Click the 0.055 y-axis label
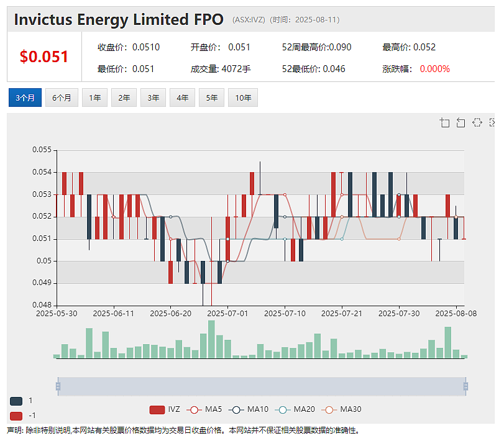Viewport: 504px width, 446px height. coord(42,150)
